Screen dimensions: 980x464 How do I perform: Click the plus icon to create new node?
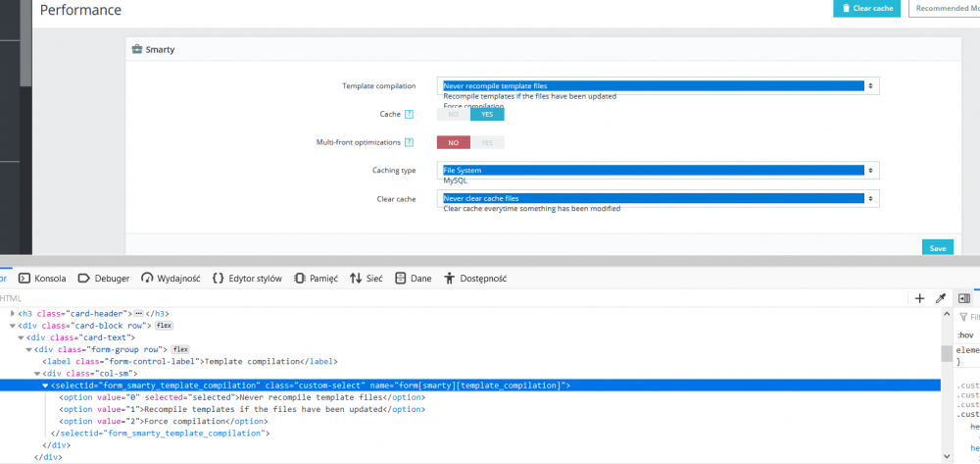[x=919, y=298]
